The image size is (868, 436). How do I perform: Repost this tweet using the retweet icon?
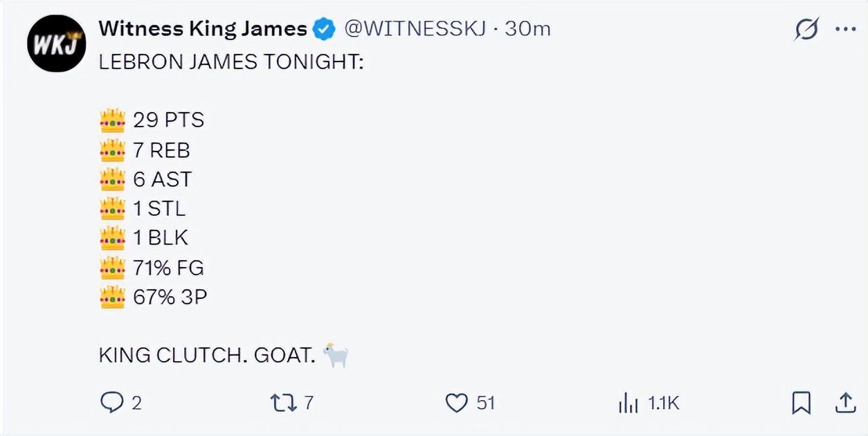pyautogui.click(x=282, y=402)
